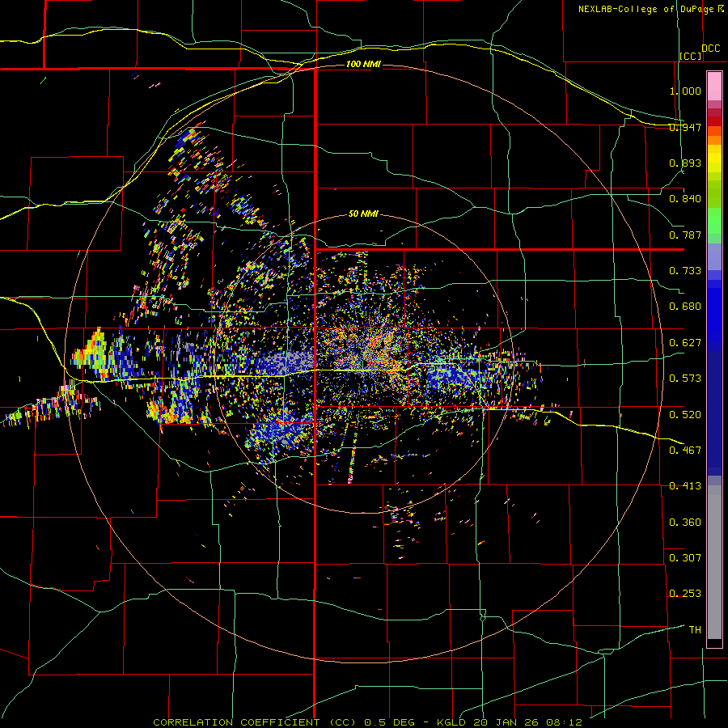The width and height of the screenshot is (728, 728).
Task: Click the CORRELATION COEFFICIENT (CC) caption text
Action: 255,722
